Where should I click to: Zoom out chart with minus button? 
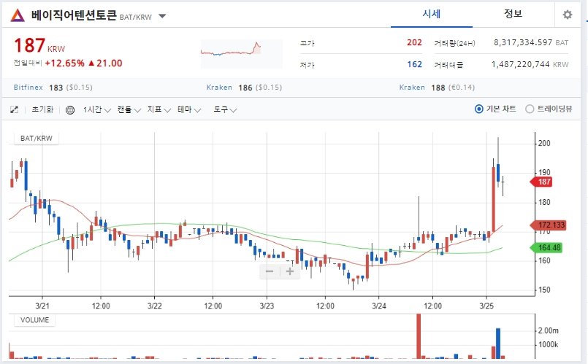click(270, 271)
